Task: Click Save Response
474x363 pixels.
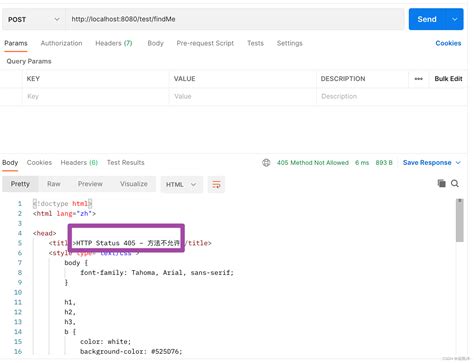Action: coord(427,163)
